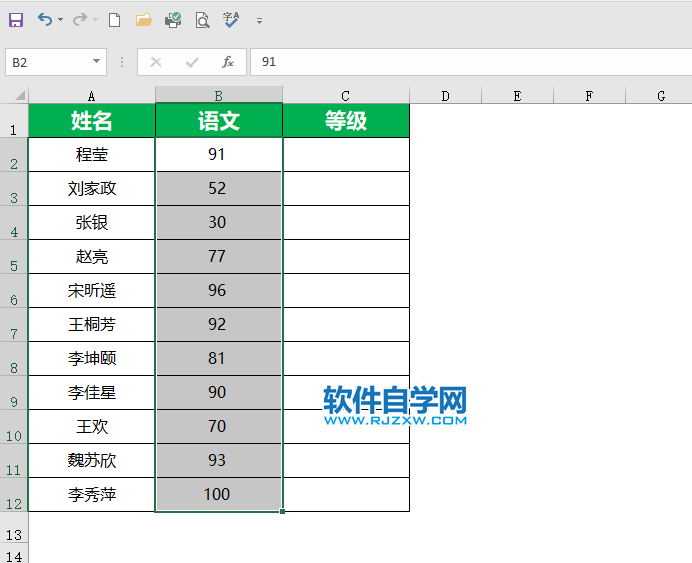Select the cell containing 王桐芳

92,324
